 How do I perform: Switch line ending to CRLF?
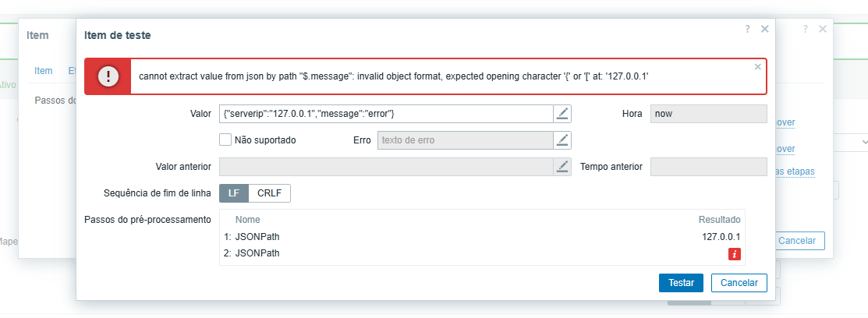(x=269, y=193)
